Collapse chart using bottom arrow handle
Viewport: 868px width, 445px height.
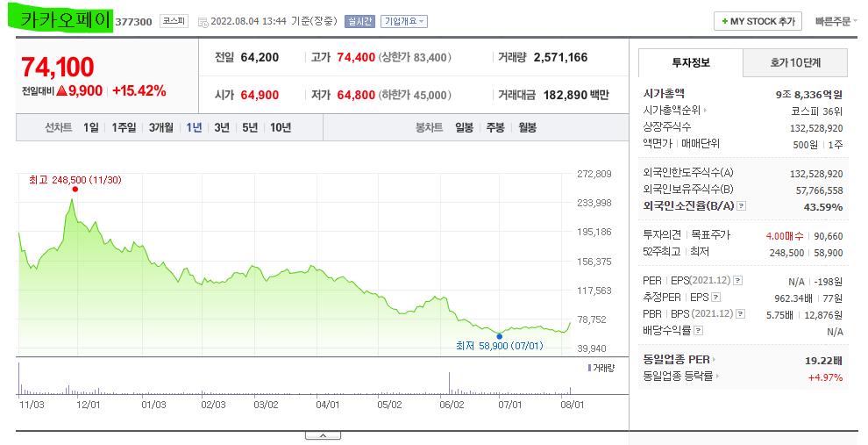(x=323, y=435)
